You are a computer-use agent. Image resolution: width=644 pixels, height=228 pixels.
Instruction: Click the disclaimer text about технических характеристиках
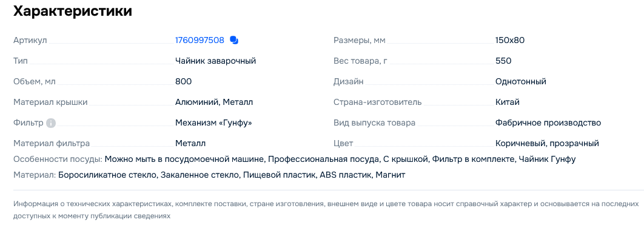[326, 210]
